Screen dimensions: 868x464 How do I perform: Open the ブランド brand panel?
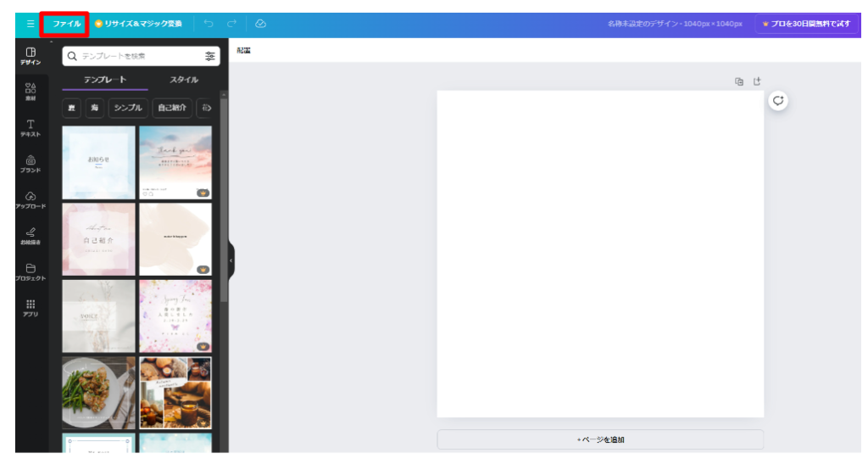31,164
